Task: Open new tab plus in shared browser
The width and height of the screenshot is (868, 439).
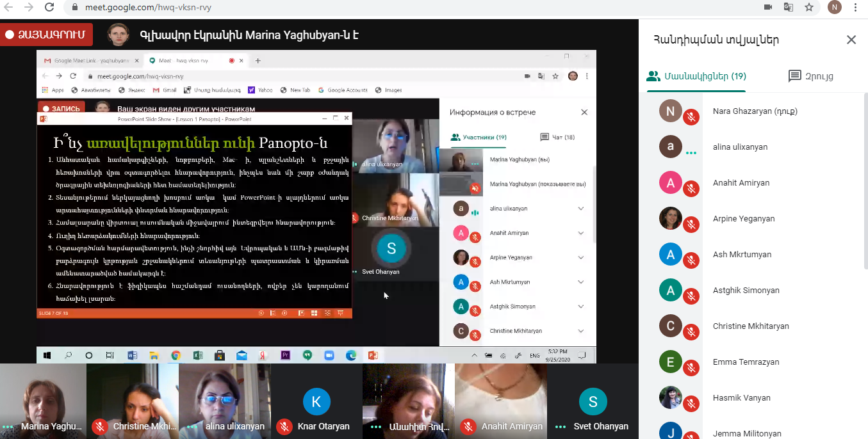Action: 258,61
